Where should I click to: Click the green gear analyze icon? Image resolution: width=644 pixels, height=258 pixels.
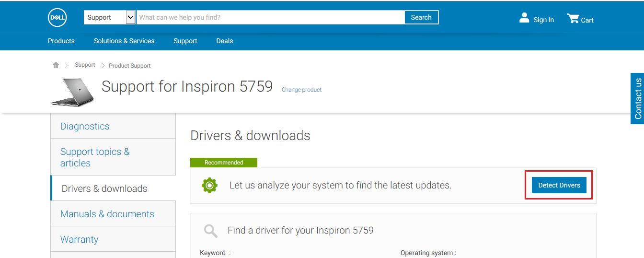click(x=210, y=185)
